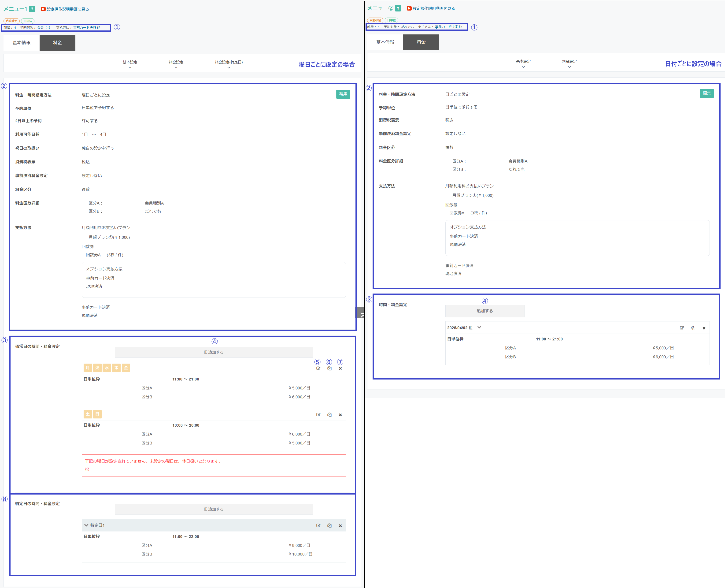
Task: Click 事前カード決済 他 link in メニュー1
Action: pyautogui.click(x=87, y=28)
